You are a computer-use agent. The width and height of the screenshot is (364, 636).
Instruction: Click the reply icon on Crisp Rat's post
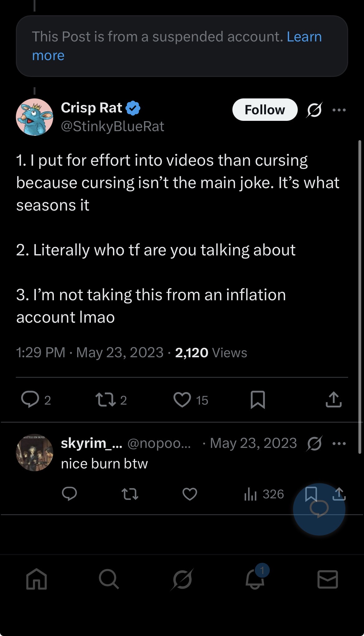[30, 400]
